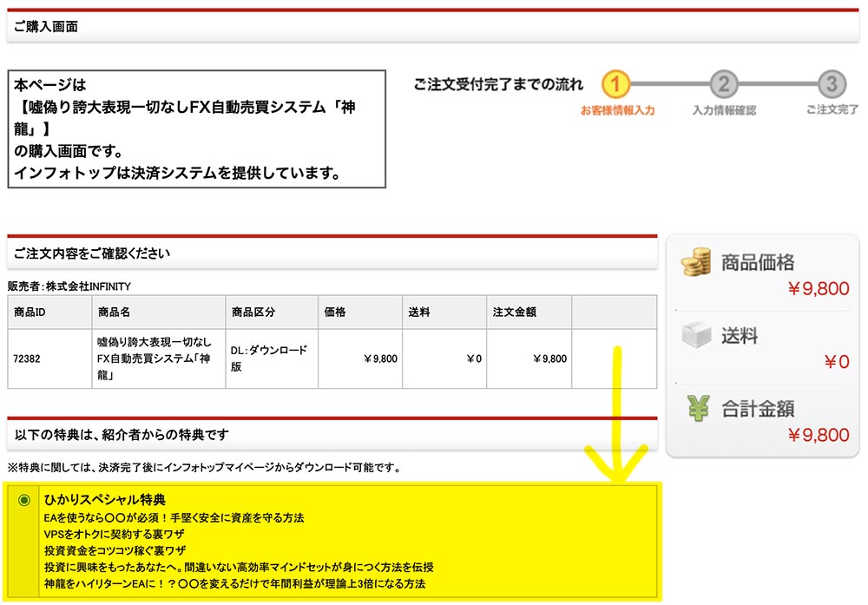
Task: Click the product name cell with 神龍
Action: tap(159, 358)
